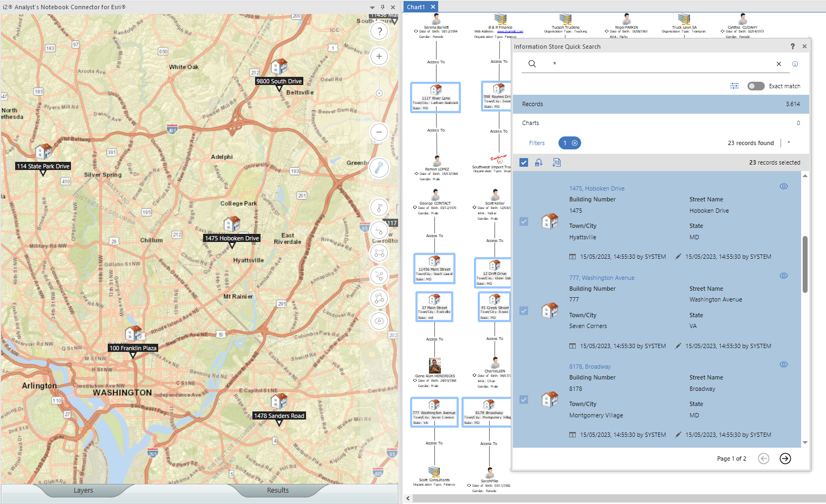This screenshot has height=504, width=826.
Task: Uncheck the select-all records checkbox
Action: click(523, 162)
